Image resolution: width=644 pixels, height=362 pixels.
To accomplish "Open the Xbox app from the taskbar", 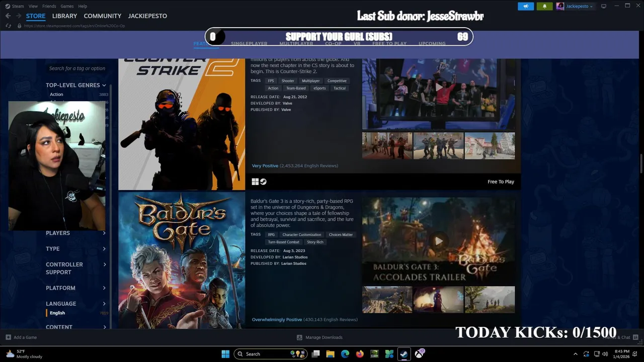I will click(419, 354).
